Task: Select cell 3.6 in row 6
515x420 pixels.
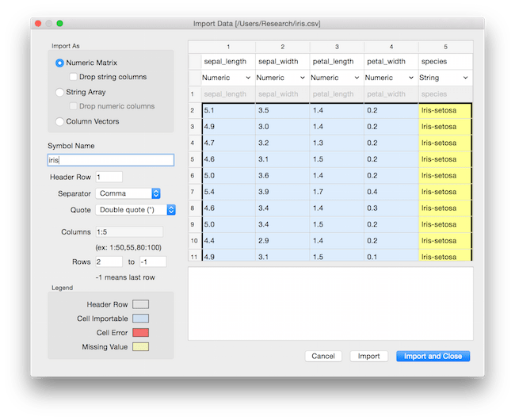Action: point(283,176)
